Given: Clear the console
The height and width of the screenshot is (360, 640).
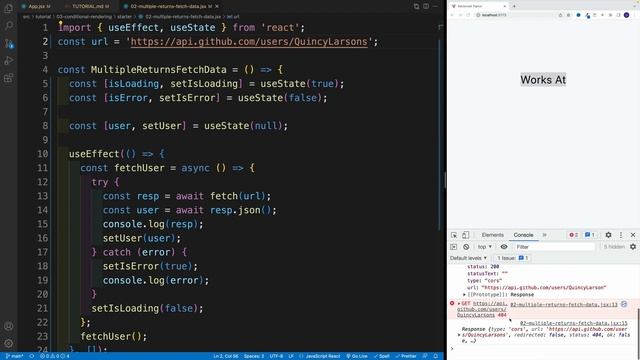Looking at the screenshot, I should click(x=466, y=247).
